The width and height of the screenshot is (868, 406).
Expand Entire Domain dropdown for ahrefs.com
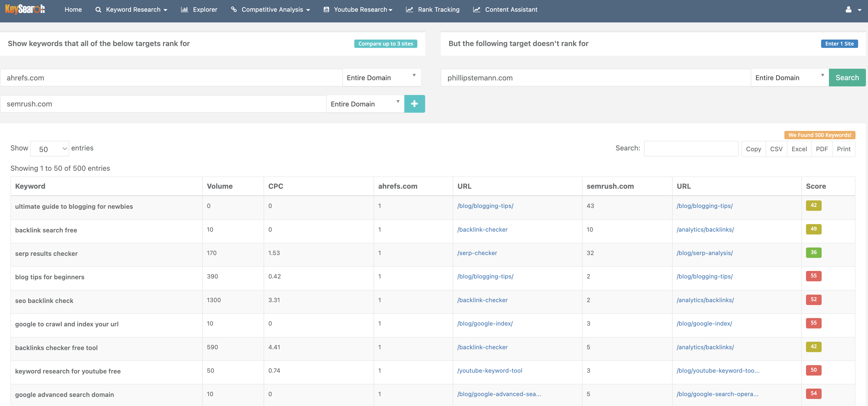tap(381, 78)
